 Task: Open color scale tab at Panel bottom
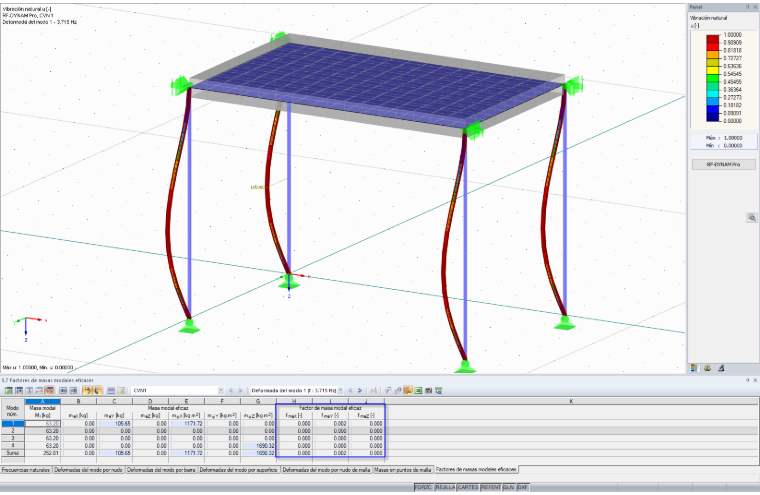(695, 368)
